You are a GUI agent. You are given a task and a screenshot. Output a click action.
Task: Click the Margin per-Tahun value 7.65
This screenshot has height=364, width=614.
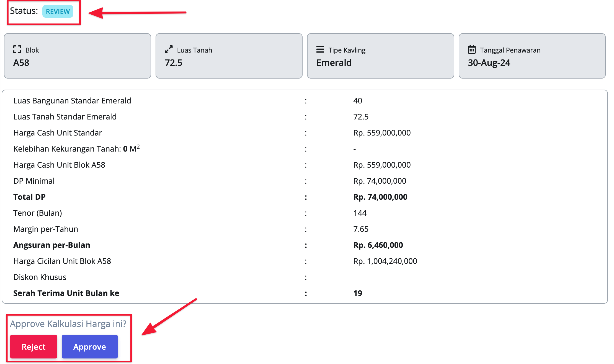point(361,229)
